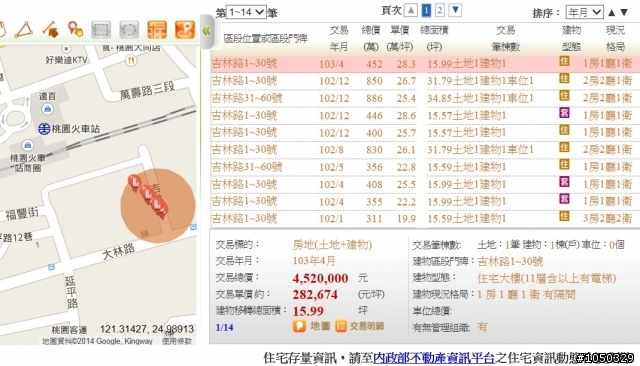Select the 吉林路31~60號 102/12 row

click(x=425, y=98)
